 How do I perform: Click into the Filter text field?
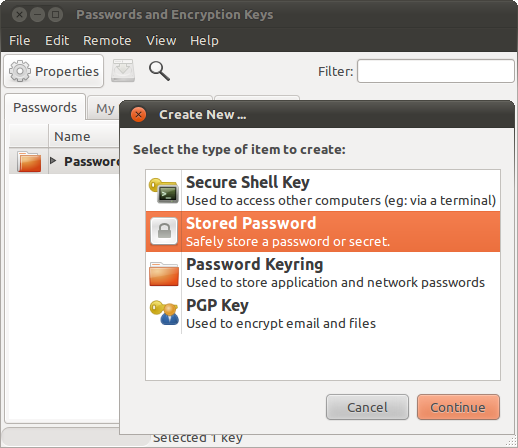[436, 71]
